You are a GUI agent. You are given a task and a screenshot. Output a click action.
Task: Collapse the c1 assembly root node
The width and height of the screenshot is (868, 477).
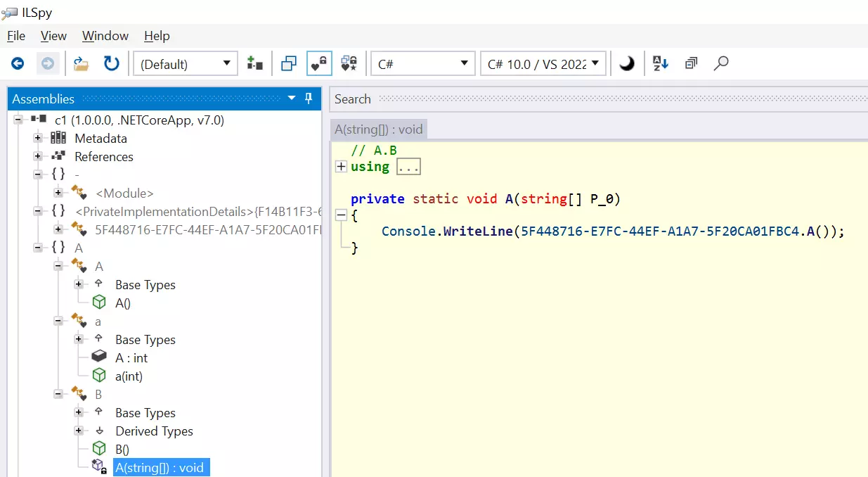(x=18, y=120)
